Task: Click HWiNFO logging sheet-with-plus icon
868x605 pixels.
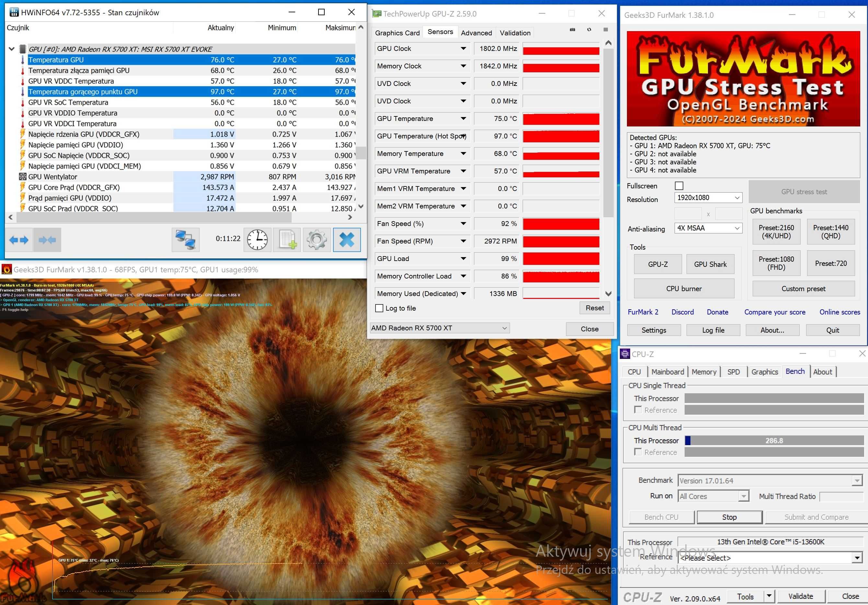Action: pos(287,240)
